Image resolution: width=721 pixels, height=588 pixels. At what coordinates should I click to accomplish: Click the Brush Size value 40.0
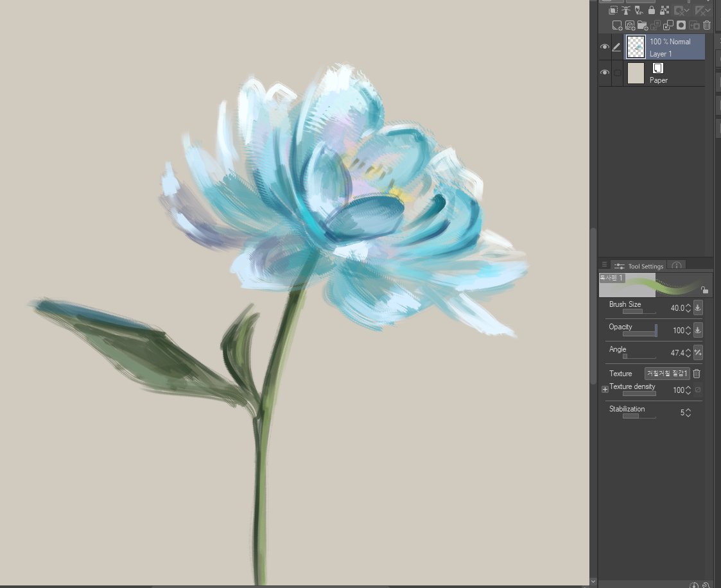pyautogui.click(x=677, y=308)
